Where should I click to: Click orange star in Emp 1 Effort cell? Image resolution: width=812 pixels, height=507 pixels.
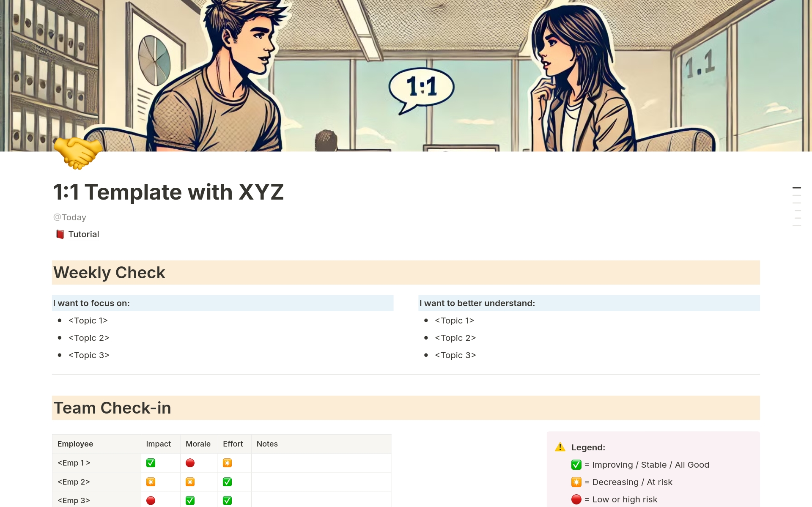click(227, 463)
